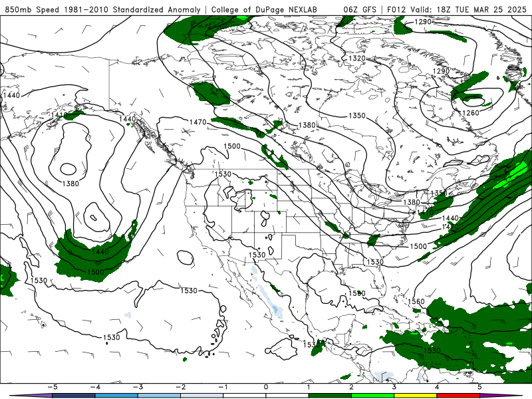Image resolution: width=532 pixels, height=399 pixels.
Task: Select the dark green 1 to 2 color segment
Action: (x=330, y=396)
